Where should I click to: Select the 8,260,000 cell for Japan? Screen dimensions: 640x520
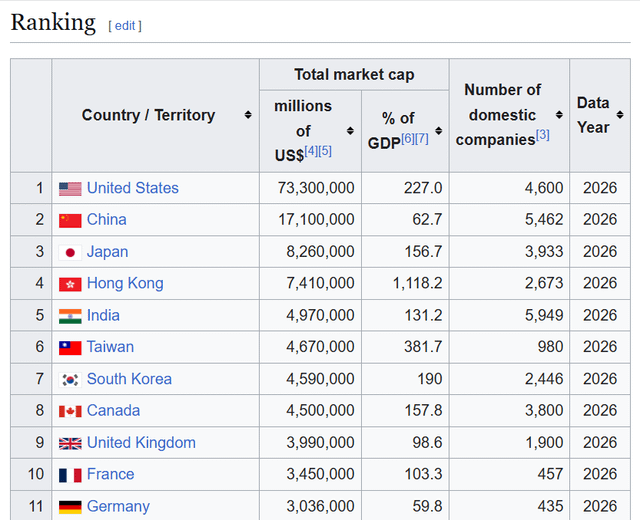click(310, 252)
